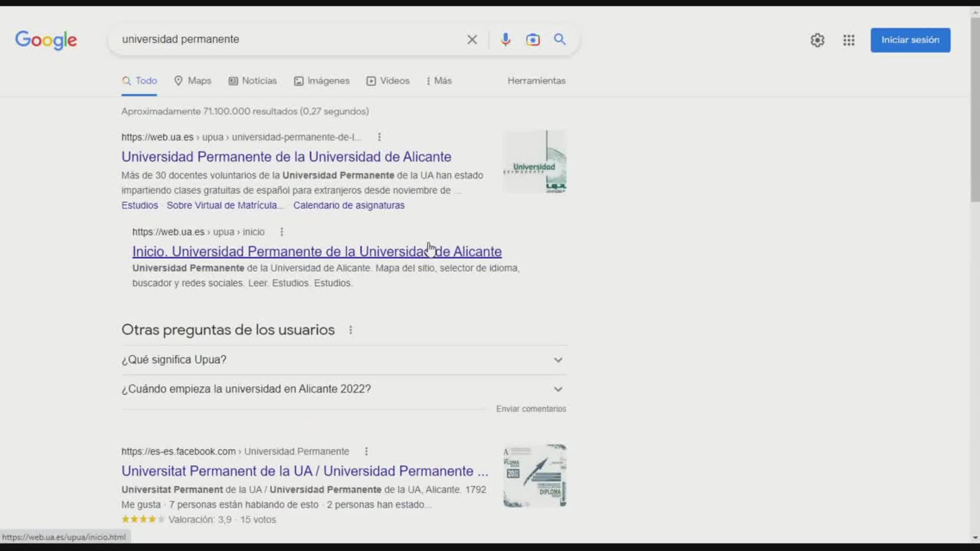Click the Universidad Permanente result thumbnail

coord(534,162)
